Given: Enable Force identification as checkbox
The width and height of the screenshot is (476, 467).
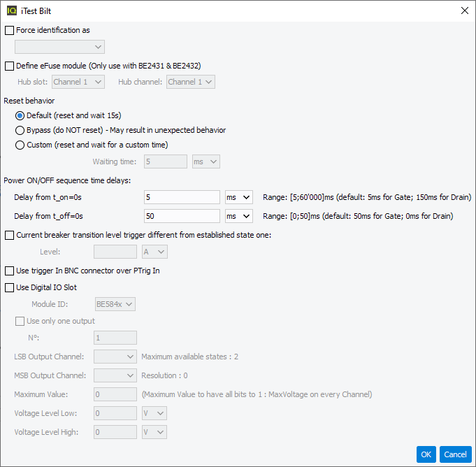Looking at the screenshot, I should coord(9,30).
